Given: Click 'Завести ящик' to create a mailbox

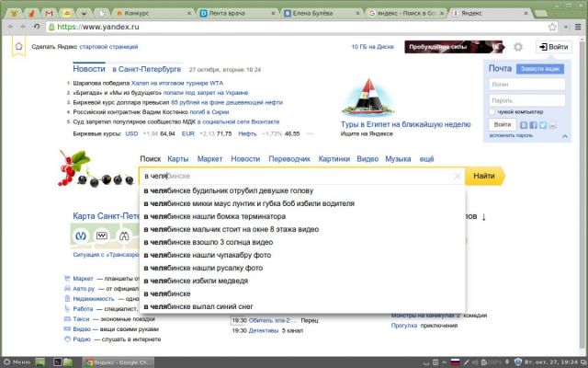Looking at the screenshot, I should pos(539,69).
